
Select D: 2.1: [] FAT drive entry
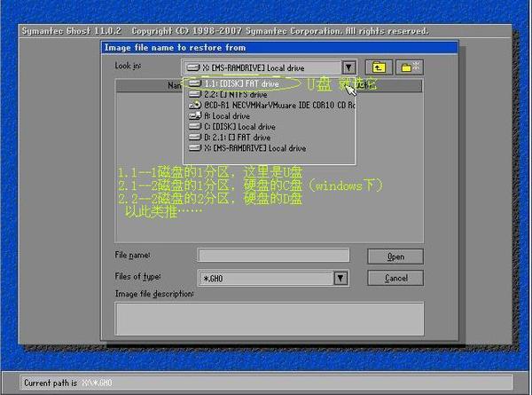point(270,138)
